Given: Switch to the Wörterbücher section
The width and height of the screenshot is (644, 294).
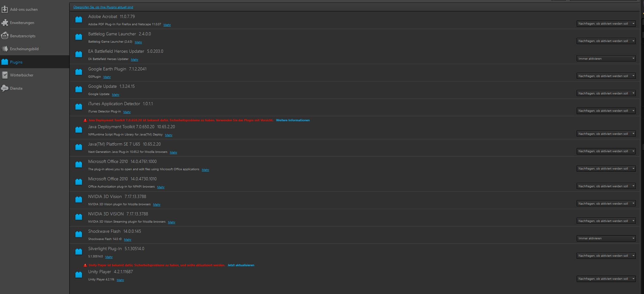Looking at the screenshot, I should (x=34, y=75).
